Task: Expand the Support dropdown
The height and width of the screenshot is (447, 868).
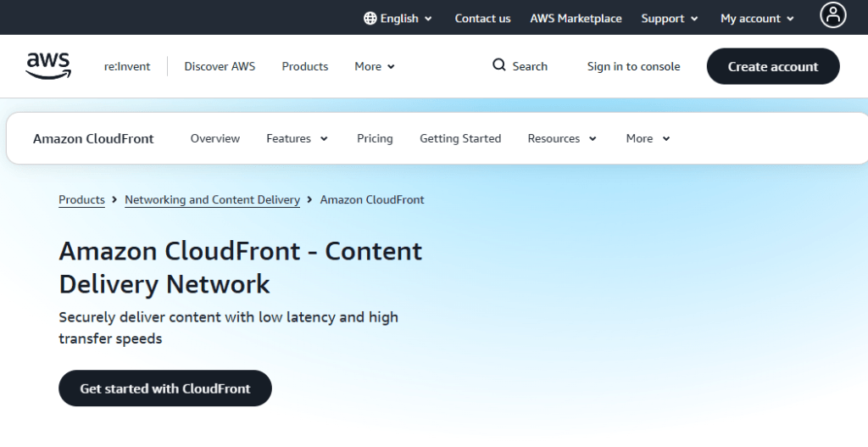Action: (670, 19)
